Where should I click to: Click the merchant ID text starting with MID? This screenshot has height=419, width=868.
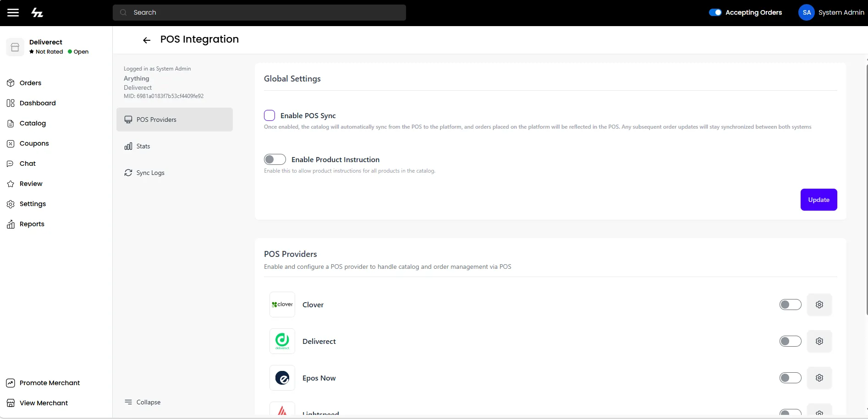(x=164, y=96)
